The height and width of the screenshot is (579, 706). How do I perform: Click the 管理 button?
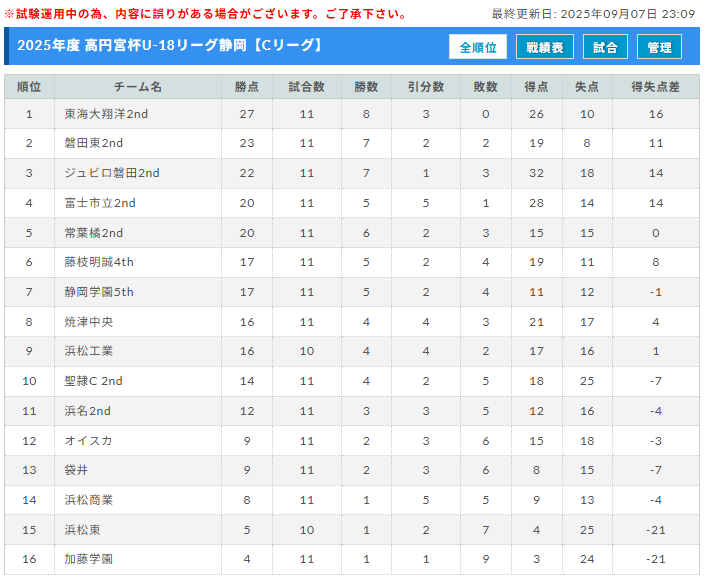pos(659,47)
